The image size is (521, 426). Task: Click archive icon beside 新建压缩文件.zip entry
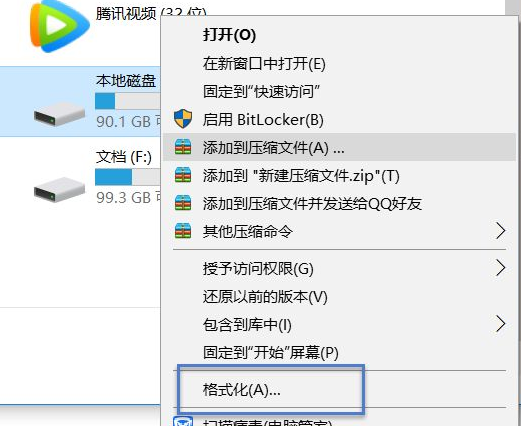(183, 175)
